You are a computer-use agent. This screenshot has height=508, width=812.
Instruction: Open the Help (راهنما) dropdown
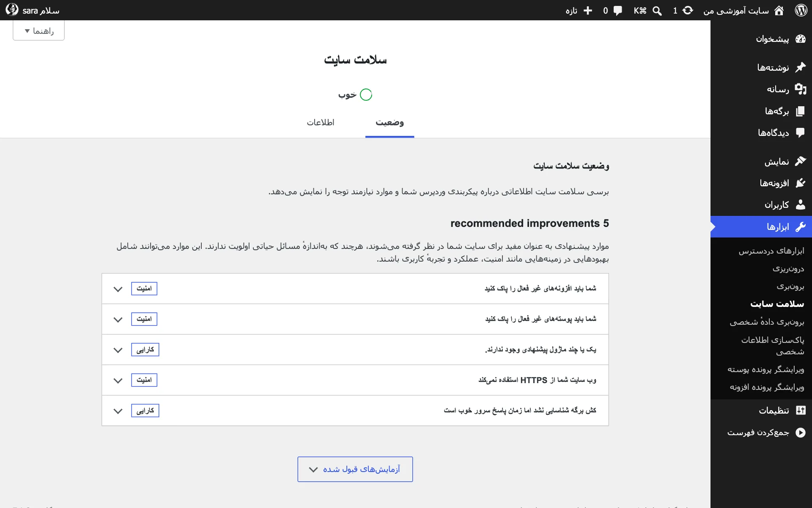[39, 30]
